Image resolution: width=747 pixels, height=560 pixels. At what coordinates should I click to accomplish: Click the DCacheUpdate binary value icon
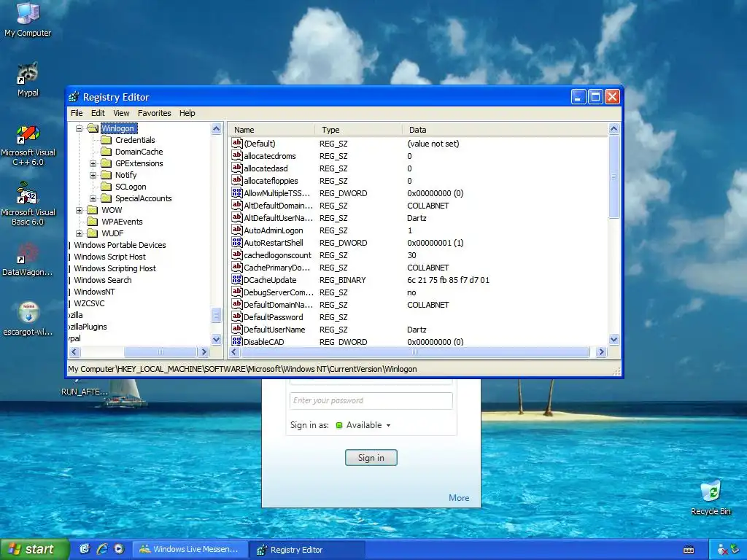(x=237, y=279)
